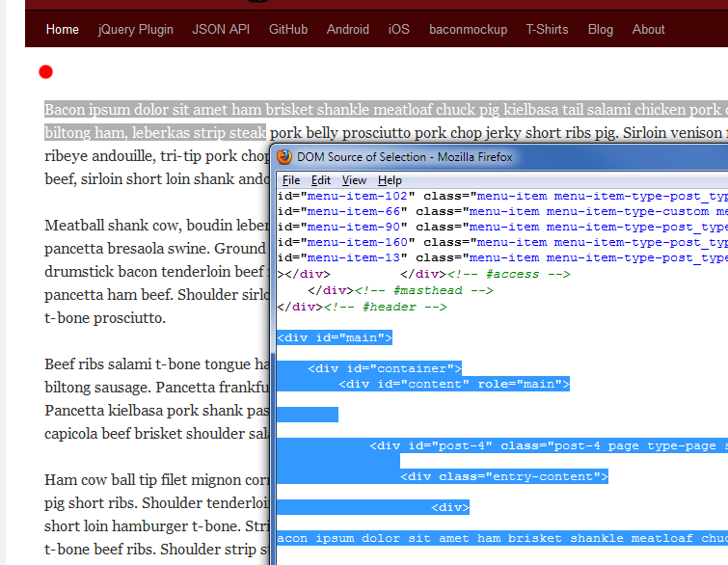
Task: Open the Android nav link
Action: click(348, 29)
